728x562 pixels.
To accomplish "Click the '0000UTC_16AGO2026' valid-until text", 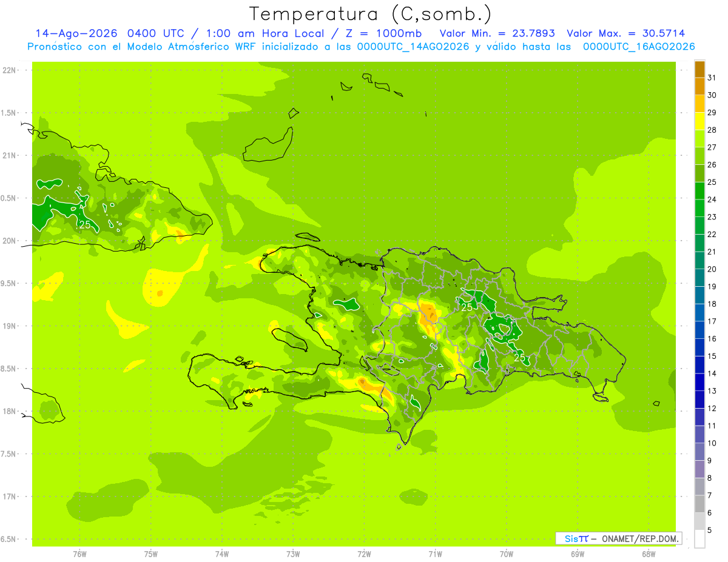I will coord(638,47).
